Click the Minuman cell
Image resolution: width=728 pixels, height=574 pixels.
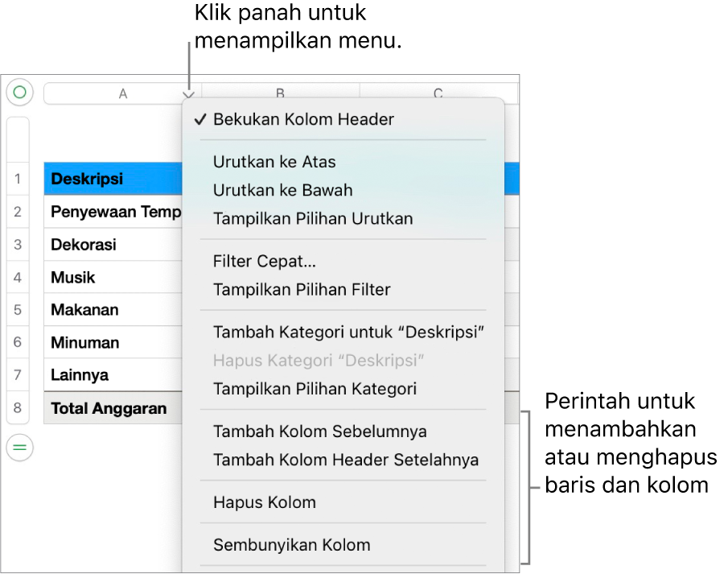[113, 342]
